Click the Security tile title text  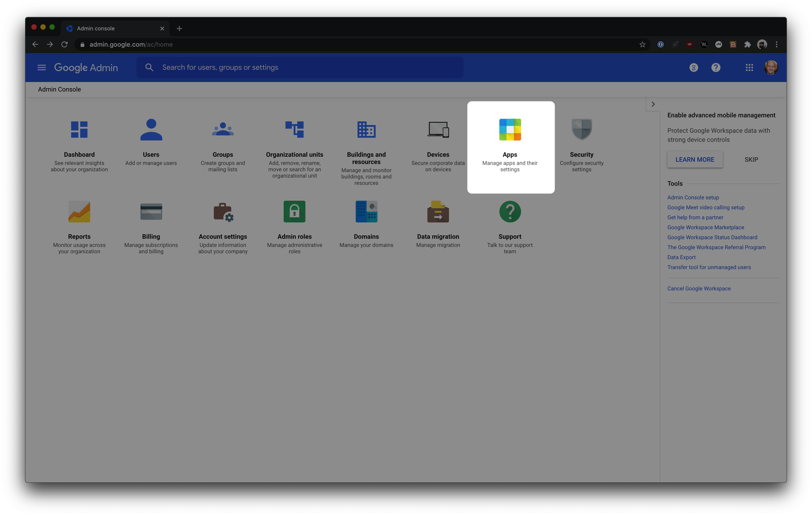tap(582, 154)
